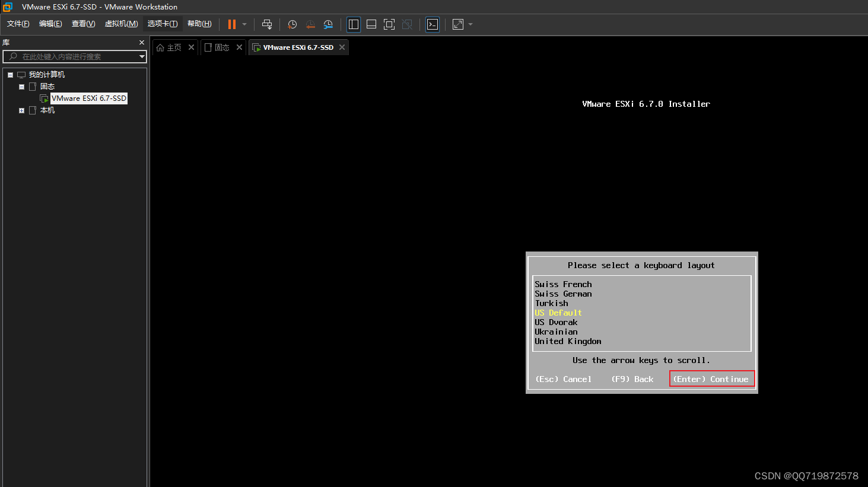Open the 帮助(H) menu
The width and height of the screenshot is (868, 487).
coord(199,24)
